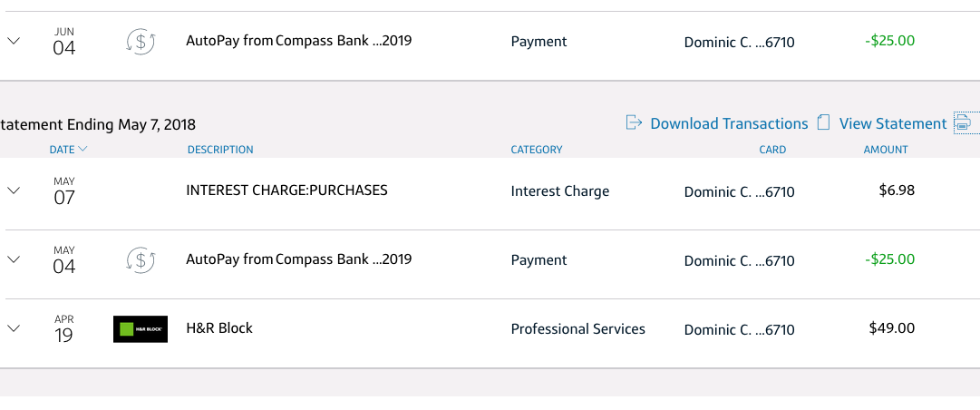
Task: Click the download transactions arrow icon
Action: (x=635, y=122)
